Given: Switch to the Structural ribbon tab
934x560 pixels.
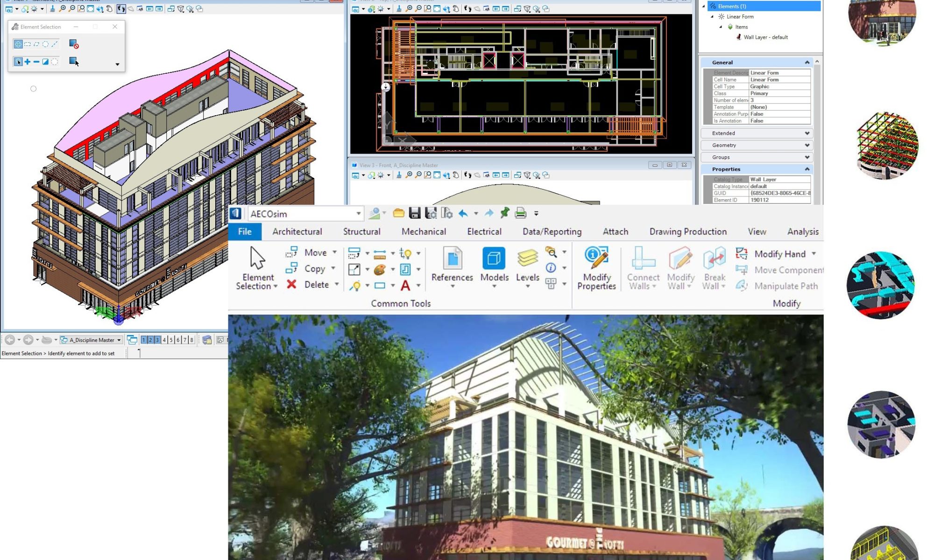Looking at the screenshot, I should point(361,231).
